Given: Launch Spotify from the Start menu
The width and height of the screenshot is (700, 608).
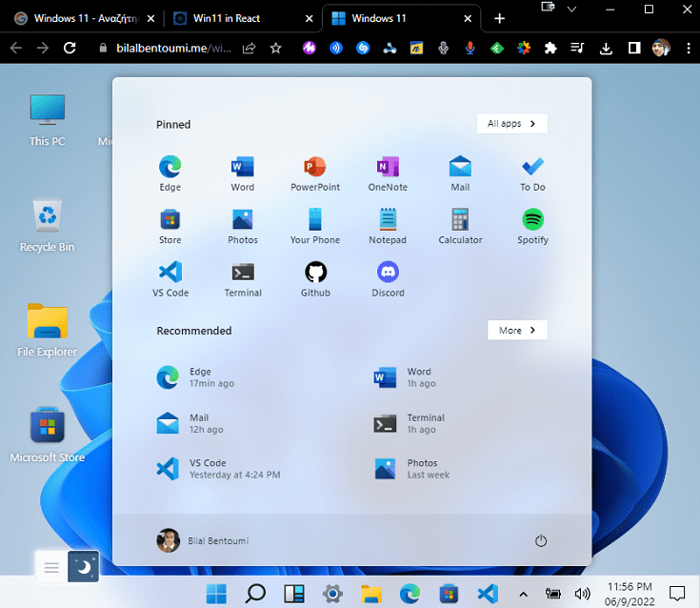Looking at the screenshot, I should [x=532, y=227].
